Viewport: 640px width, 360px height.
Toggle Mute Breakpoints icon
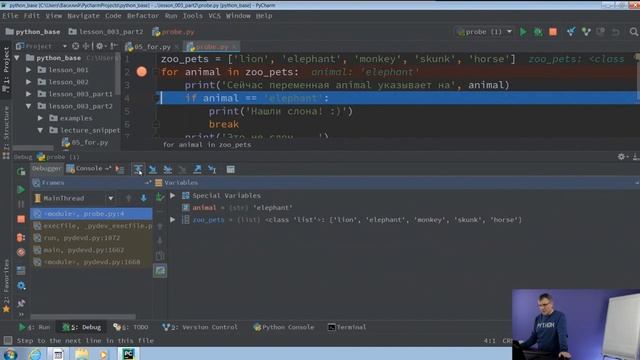click(x=21, y=252)
